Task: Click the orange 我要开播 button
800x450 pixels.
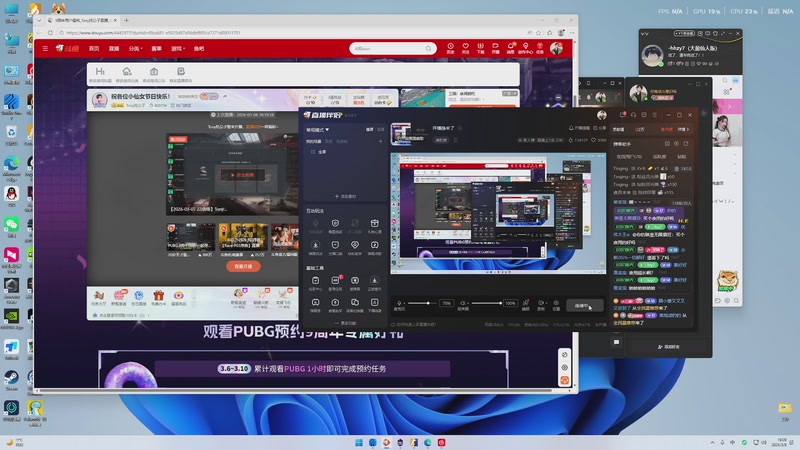Action: 243,266
